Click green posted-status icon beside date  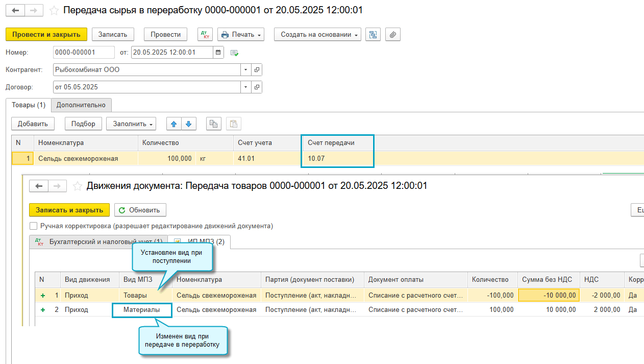tap(234, 53)
